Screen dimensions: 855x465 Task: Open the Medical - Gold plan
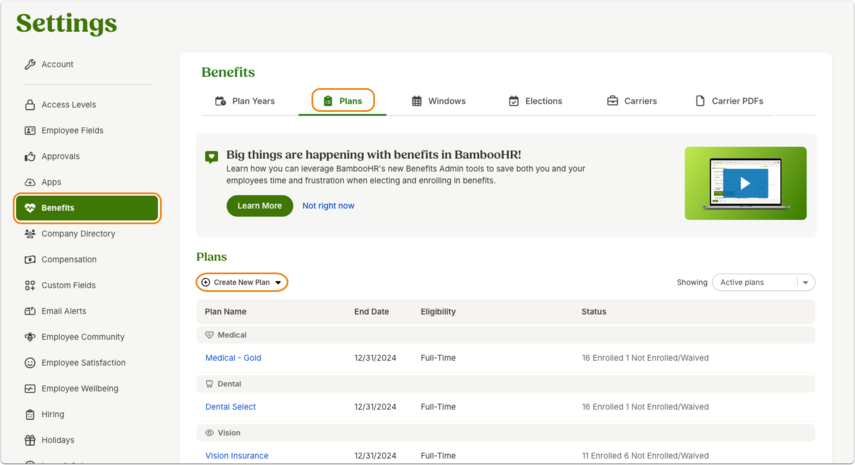point(233,358)
